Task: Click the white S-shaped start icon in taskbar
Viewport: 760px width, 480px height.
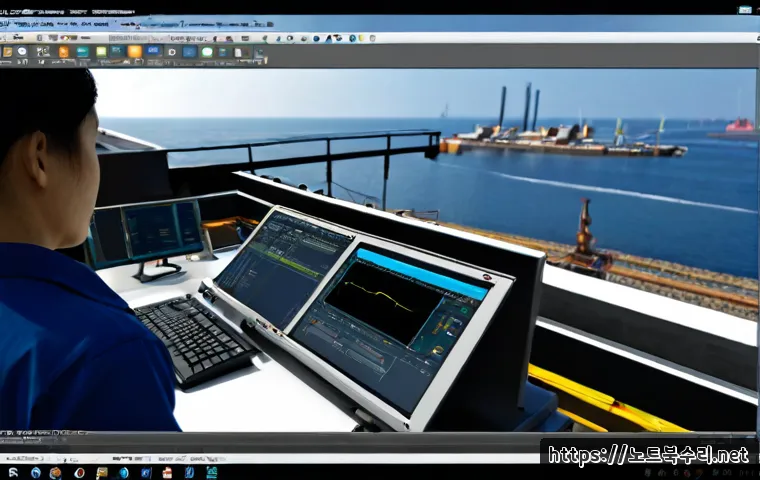Action: 13,472
